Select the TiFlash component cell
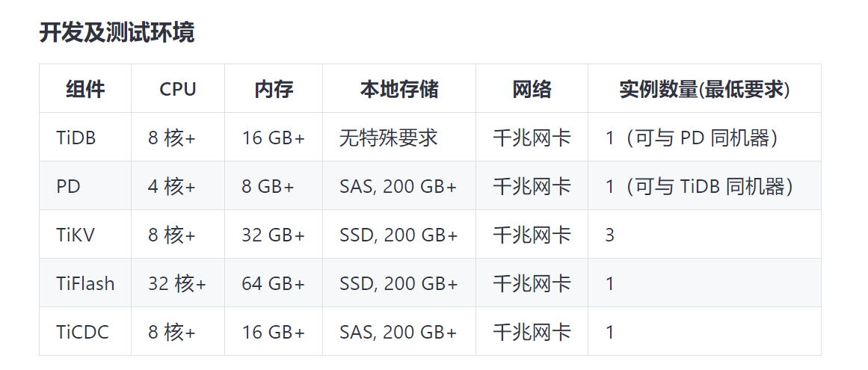The height and width of the screenshot is (370, 868). coord(85,283)
